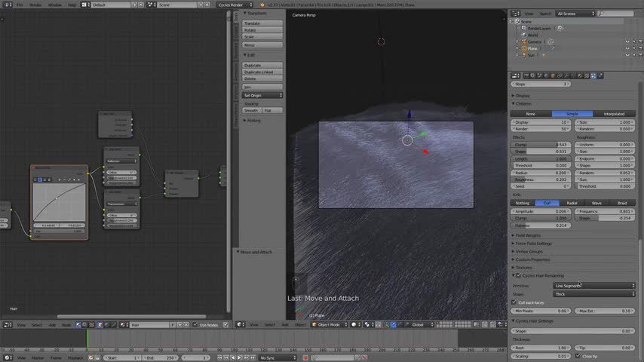This screenshot has height=362, width=644.
Task: Click the timeline End frame field
Action: click(x=161, y=358)
